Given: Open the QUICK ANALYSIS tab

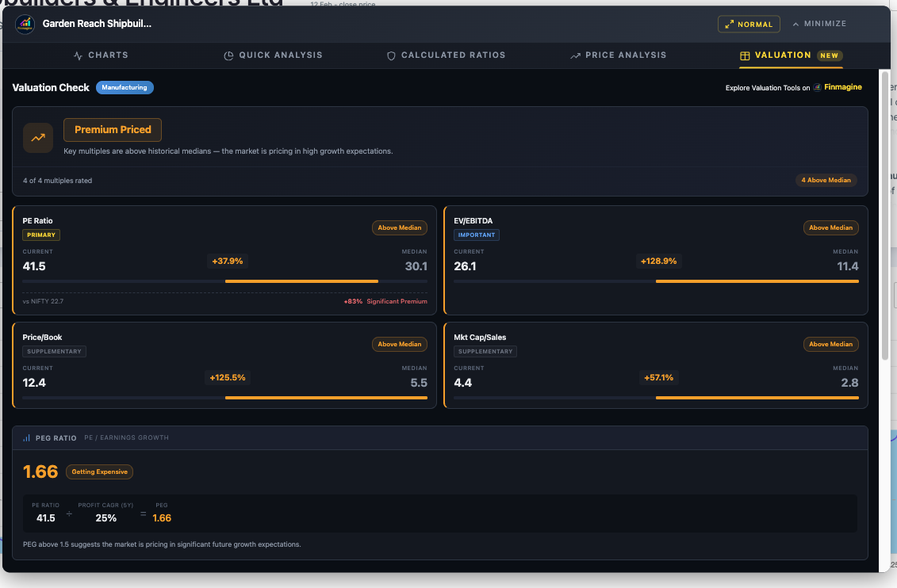Looking at the screenshot, I should click(273, 55).
